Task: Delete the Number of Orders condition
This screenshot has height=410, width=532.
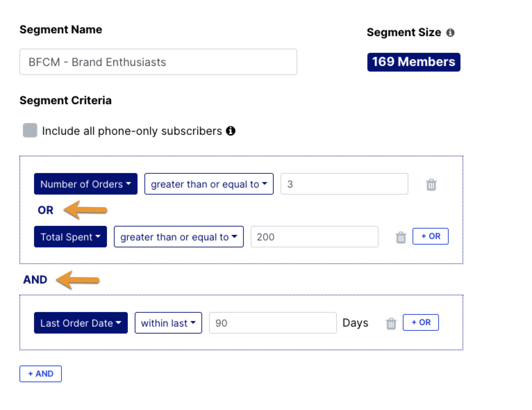Action: click(x=431, y=184)
